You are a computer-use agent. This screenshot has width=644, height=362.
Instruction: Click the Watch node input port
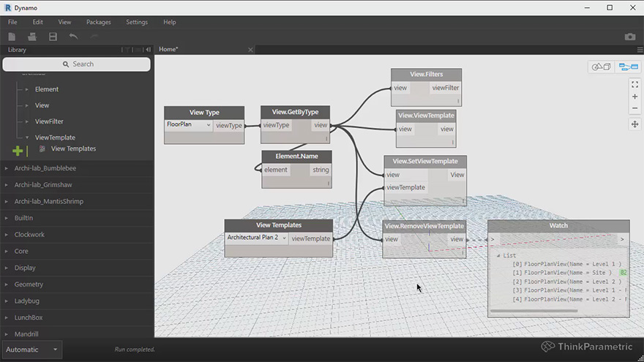click(493, 239)
